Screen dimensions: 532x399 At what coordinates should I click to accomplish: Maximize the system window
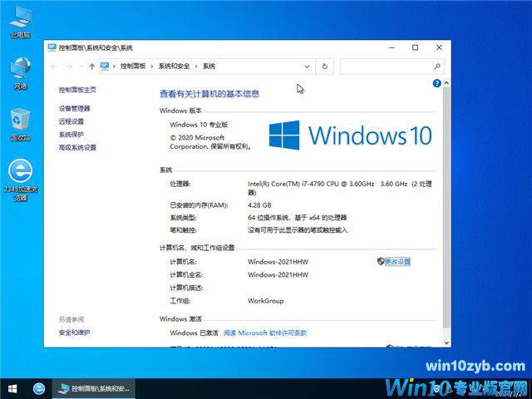(x=415, y=48)
